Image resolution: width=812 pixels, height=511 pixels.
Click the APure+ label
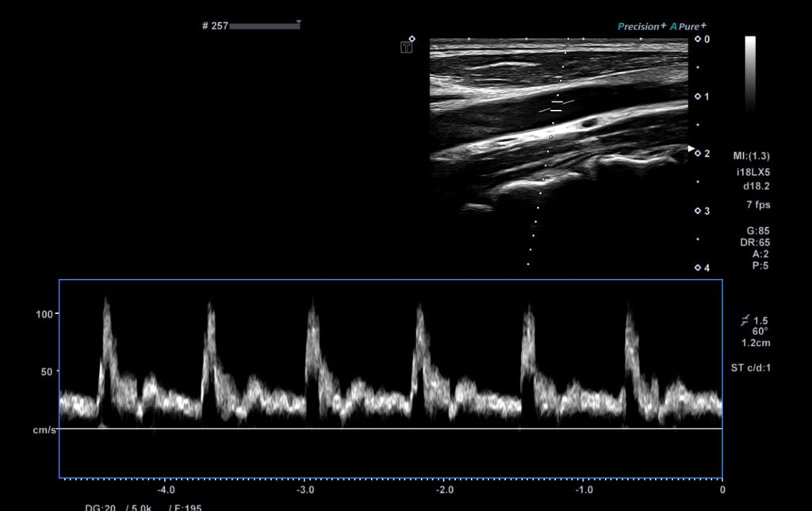[688, 26]
